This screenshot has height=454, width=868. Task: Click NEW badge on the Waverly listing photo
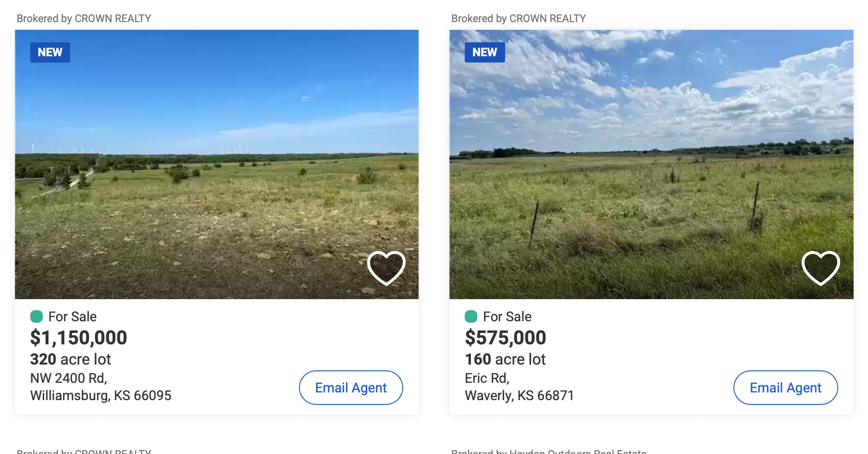tap(484, 52)
